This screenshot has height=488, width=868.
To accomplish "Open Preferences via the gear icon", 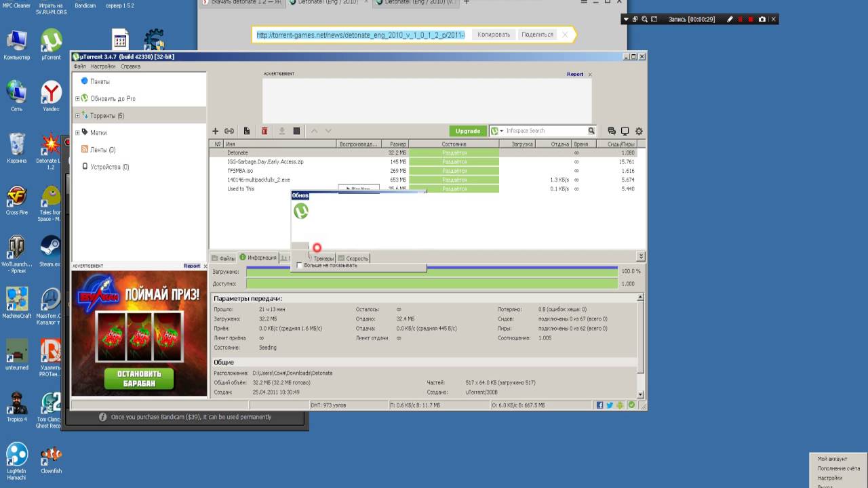I will 638,131.
